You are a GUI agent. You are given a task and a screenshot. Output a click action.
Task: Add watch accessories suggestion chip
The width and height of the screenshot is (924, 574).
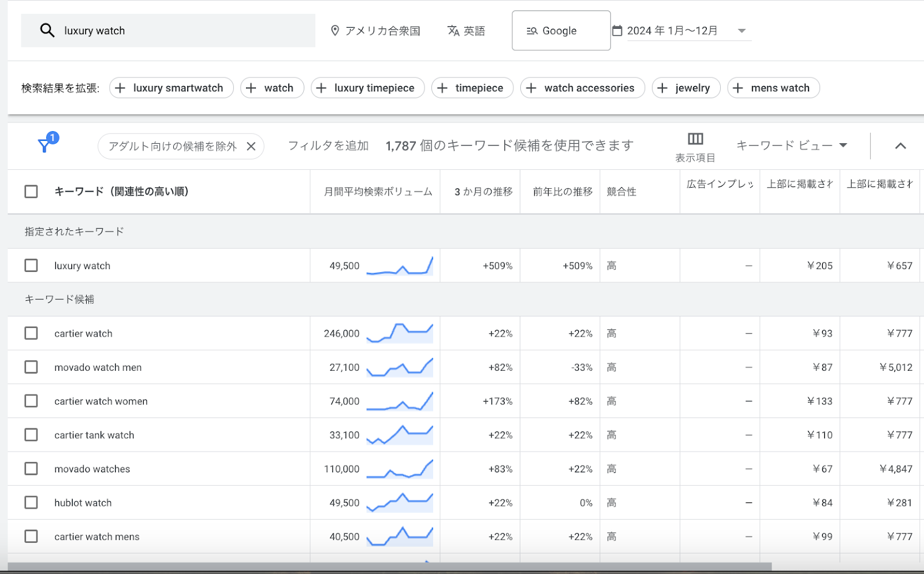[x=583, y=88]
